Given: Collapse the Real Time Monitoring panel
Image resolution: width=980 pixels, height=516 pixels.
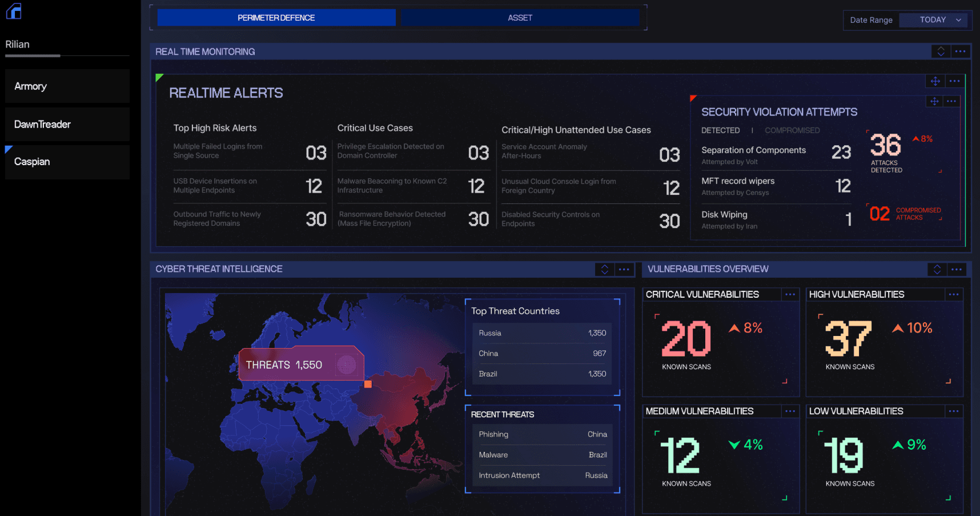Looking at the screenshot, I should click(941, 51).
